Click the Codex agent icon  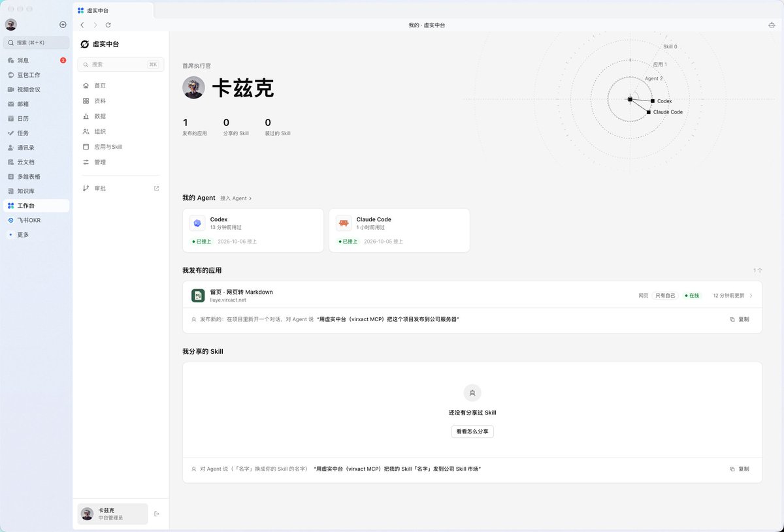point(197,223)
